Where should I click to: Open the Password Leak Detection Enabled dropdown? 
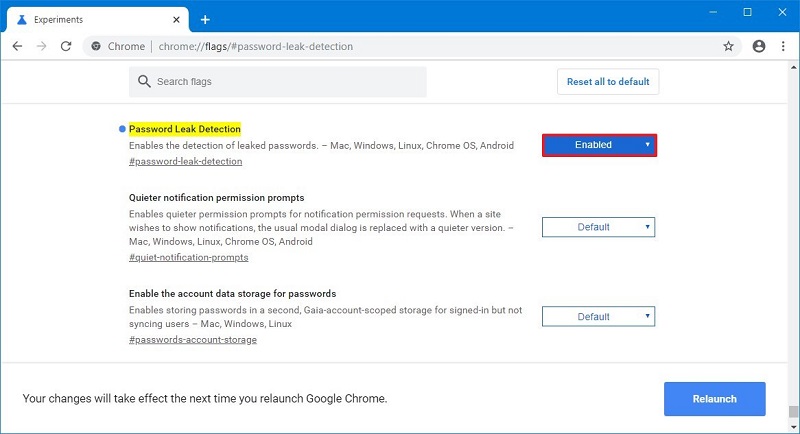pos(599,145)
